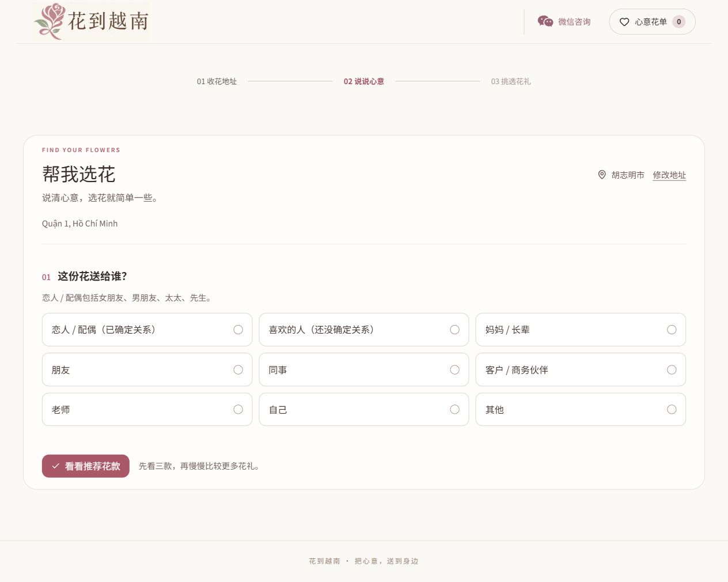Image resolution: width=728 pixels, height=582 pixels.
Task: Click the rose logo icon
Action: [x=50, y=21]
